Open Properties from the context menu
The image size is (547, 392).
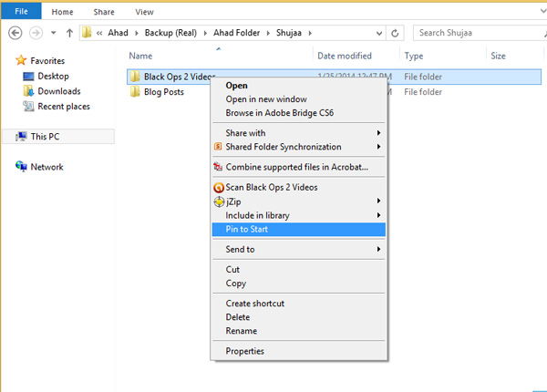coord(299,351)
